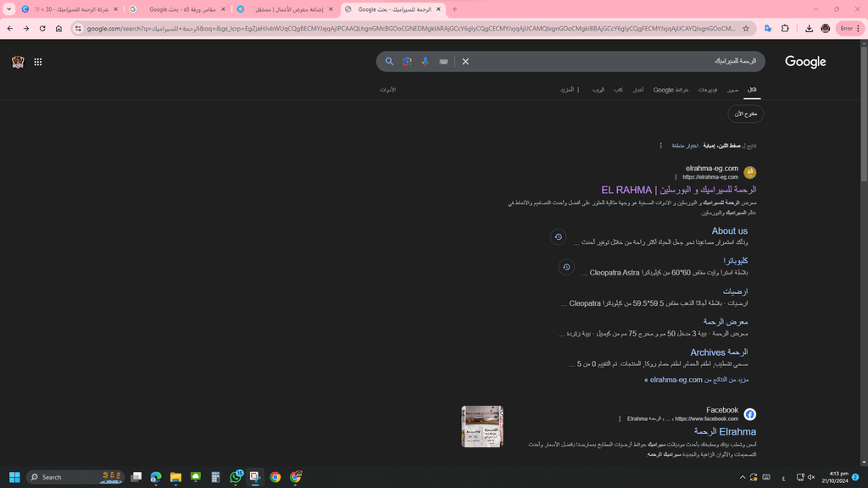
Task: Switch to the صور images tab
Action: tap(732, 90)
